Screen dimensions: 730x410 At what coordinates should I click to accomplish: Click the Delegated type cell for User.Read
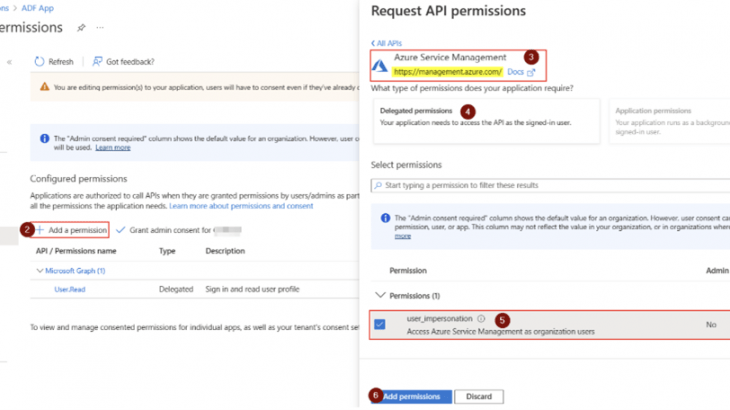point(176,289)
